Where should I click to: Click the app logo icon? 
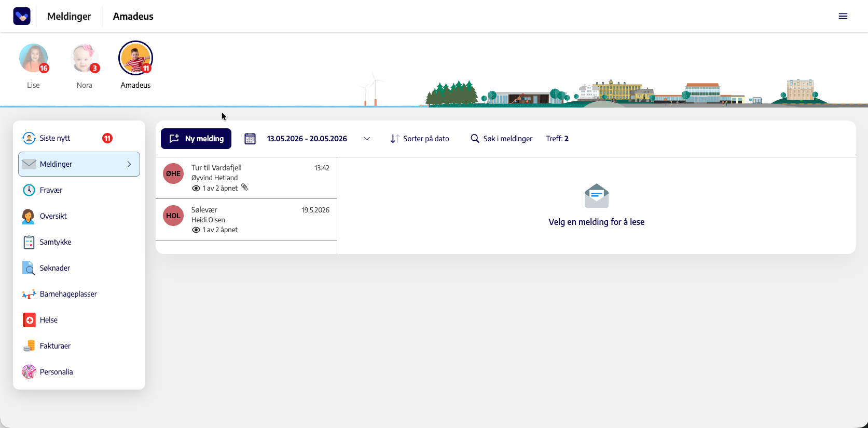(x=22, y=16)
